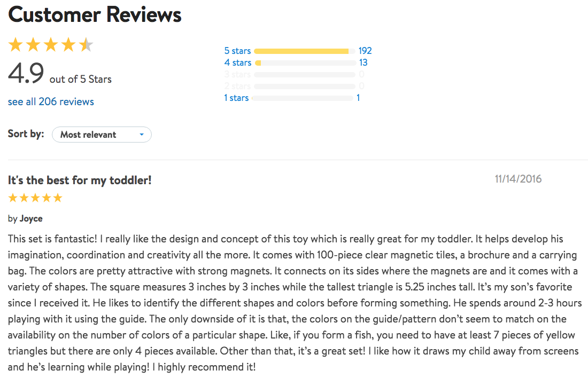Click the 1 one-star review count
The image size is (588, 378).
[358, 98]
